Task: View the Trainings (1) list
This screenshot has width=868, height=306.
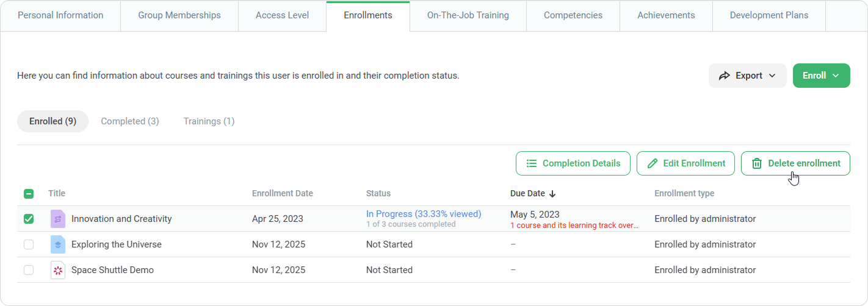Action: point(209,121)
